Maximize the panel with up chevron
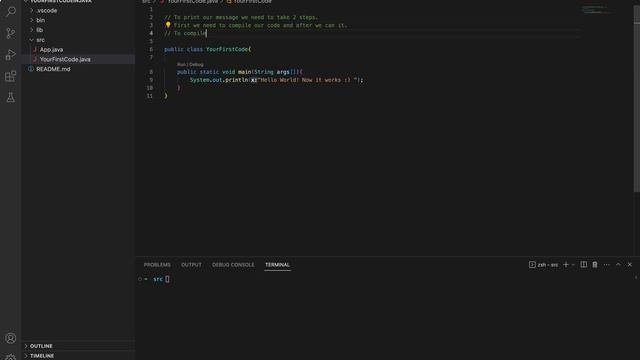The image size is (640, 360). [618, 264]
